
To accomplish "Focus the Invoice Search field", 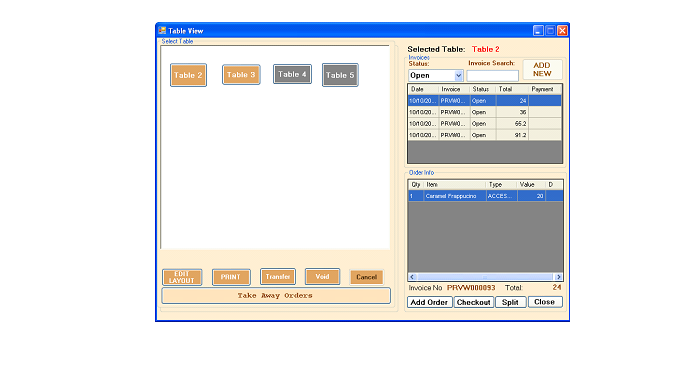I will 492,76.
